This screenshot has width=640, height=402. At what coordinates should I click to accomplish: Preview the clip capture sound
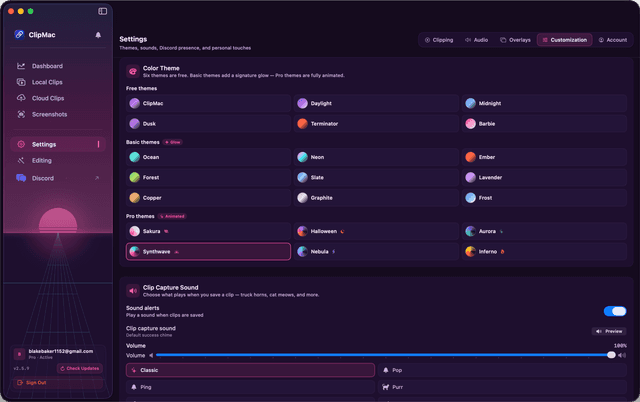click(609, 331)
